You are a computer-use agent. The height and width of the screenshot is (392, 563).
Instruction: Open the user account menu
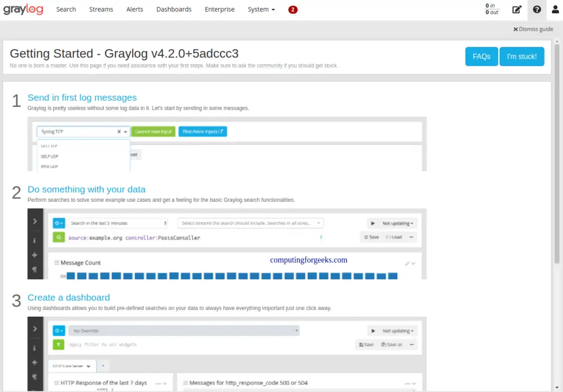click(555, 9)
